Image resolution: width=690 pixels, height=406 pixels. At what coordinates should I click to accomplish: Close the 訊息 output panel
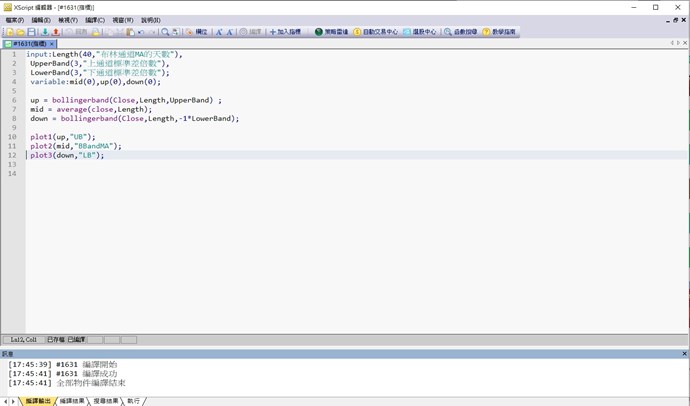point(682,353)
